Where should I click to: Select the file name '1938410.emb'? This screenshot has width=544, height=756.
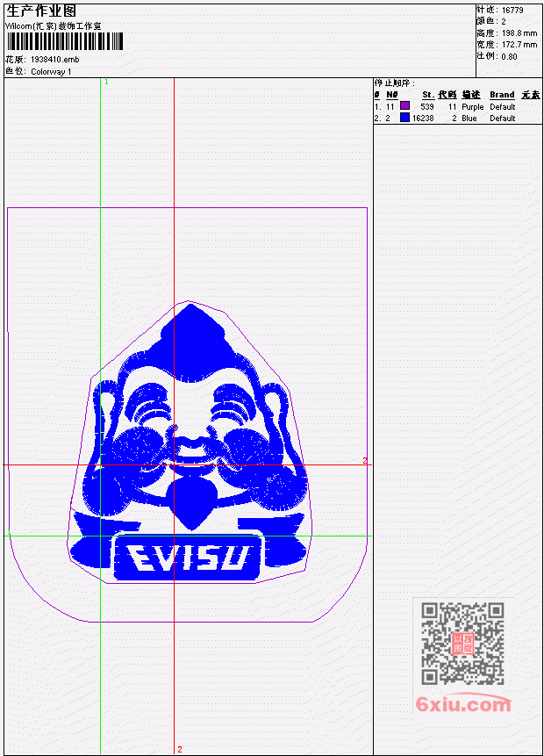55,60
